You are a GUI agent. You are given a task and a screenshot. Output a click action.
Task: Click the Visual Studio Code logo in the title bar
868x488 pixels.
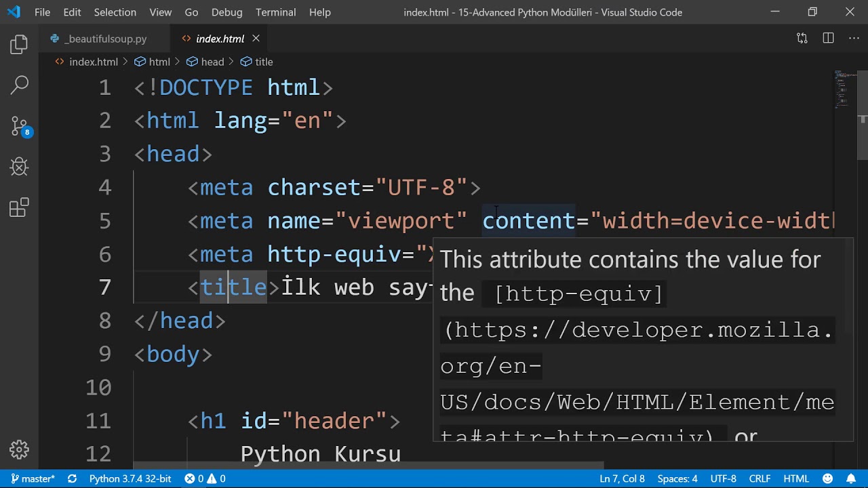[x=14, y=12]
